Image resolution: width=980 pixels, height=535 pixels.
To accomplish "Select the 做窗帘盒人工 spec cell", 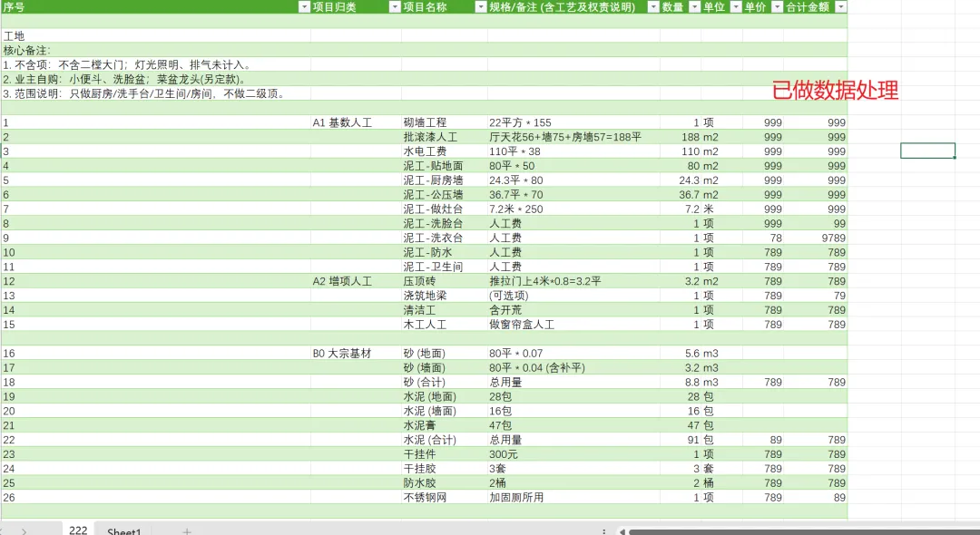I will 573,325.
